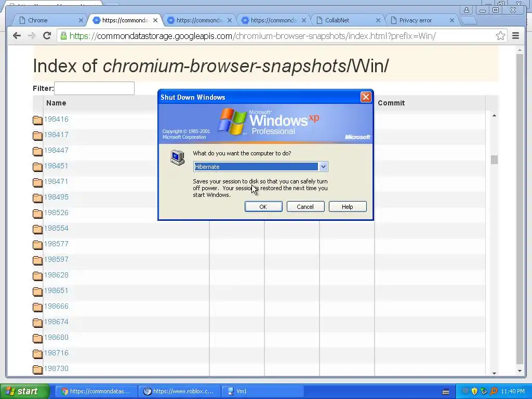
Task: Click the Name column header
Action: (x=56, y=103)
